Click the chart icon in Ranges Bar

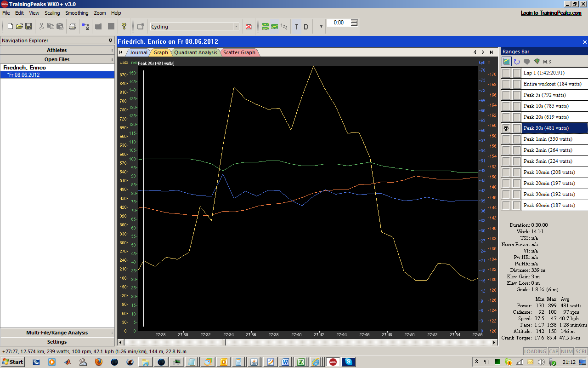[x=507, y=61]
